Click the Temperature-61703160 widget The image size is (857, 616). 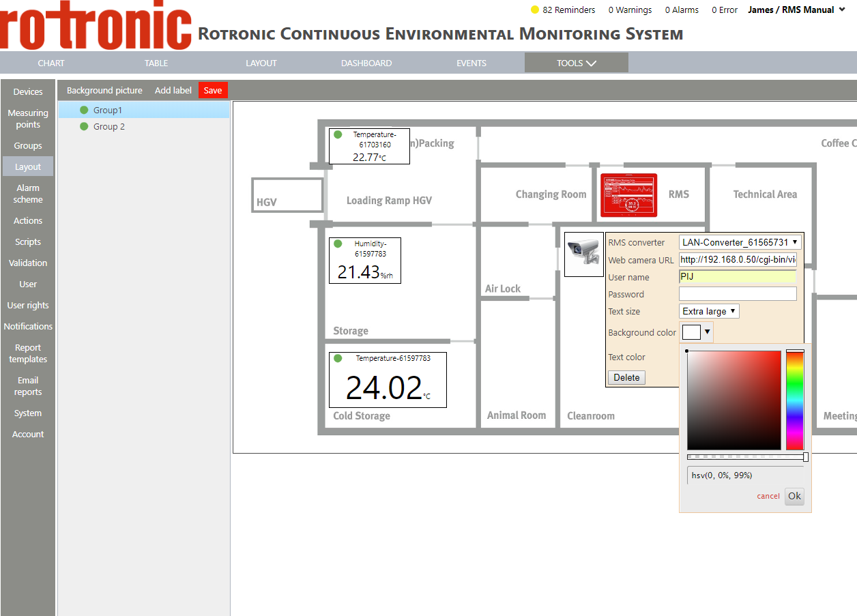pyautogui.click(x=369, y=146)
